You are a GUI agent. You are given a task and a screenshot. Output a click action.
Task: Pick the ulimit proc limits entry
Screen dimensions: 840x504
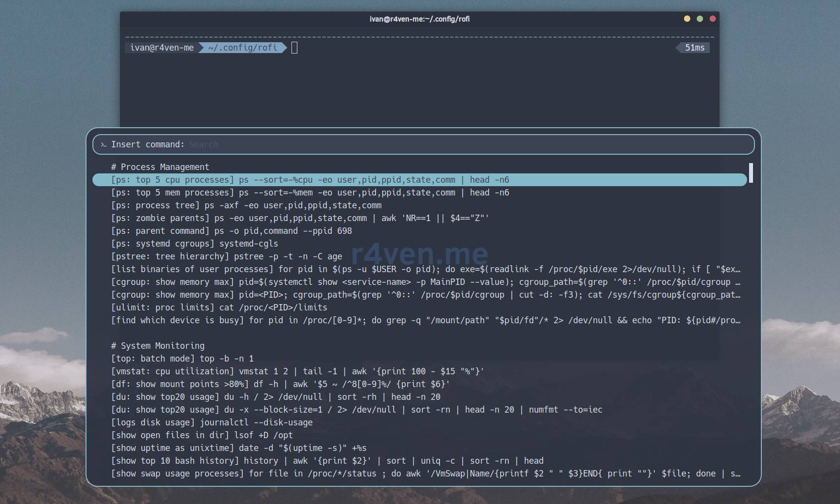[x=219, y=308]
